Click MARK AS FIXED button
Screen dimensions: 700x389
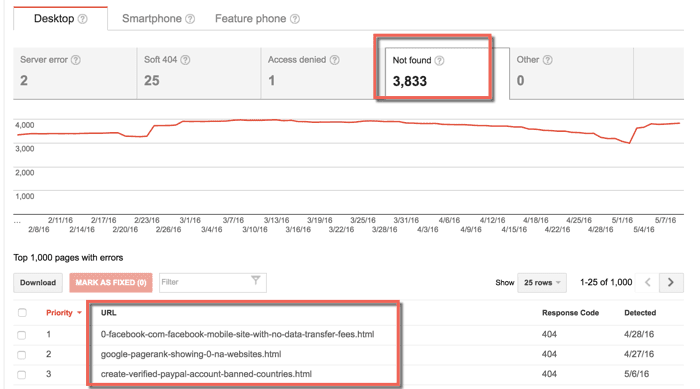(111, 283)
